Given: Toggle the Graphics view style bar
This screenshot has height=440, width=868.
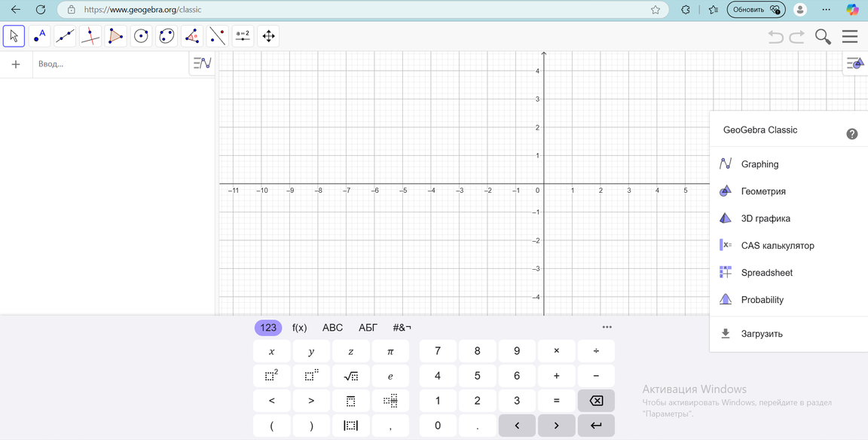Looking at the screenshot, I should tap(855, 64).
